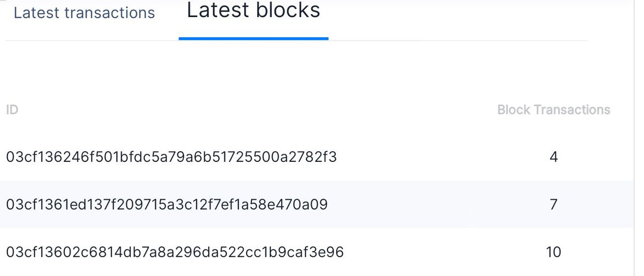Click the block hash beginning with 03cf136246
The height and width of the screenshot is (276, 644).
click(171, 157)
